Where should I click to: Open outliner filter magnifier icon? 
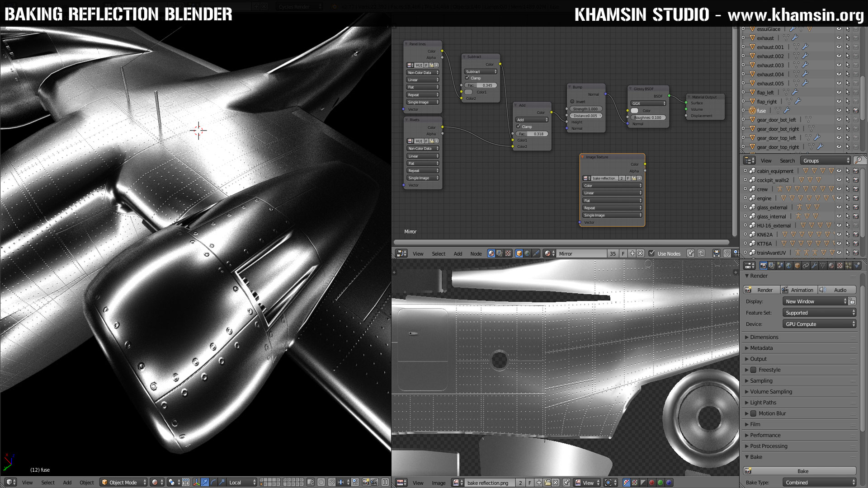click(859, 160)
